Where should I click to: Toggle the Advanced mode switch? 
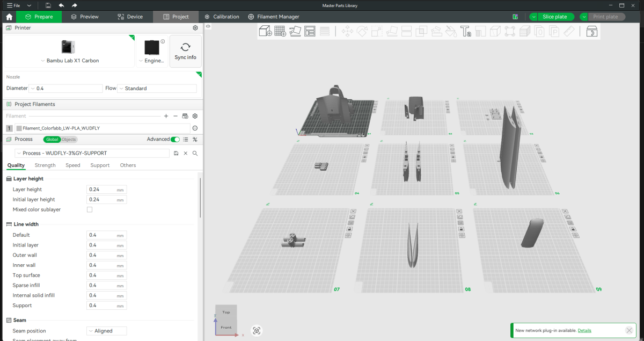[175, 139]
